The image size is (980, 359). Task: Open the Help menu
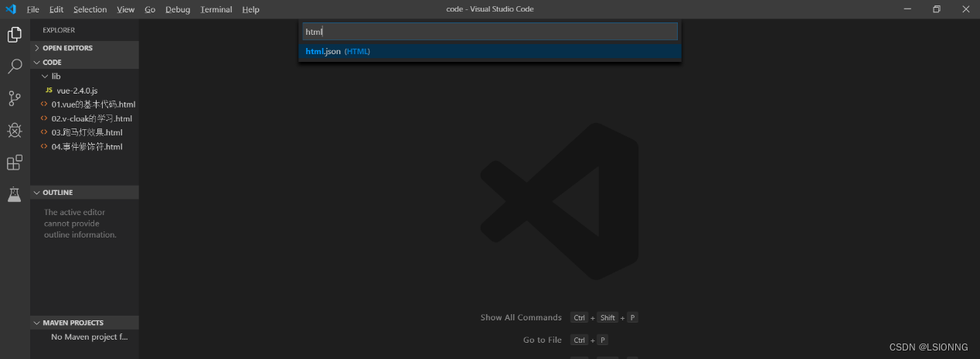pyautogui.click(x=250, y=9)
